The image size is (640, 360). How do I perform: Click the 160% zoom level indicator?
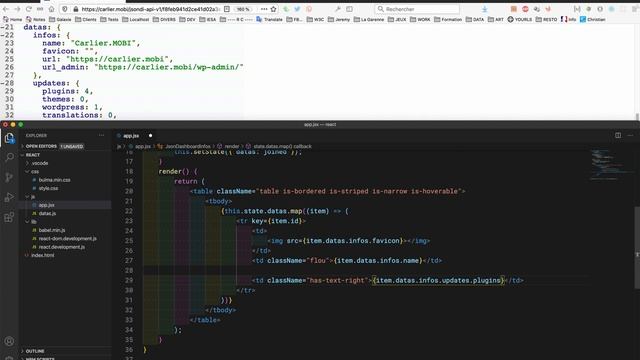tap(243, 9)
